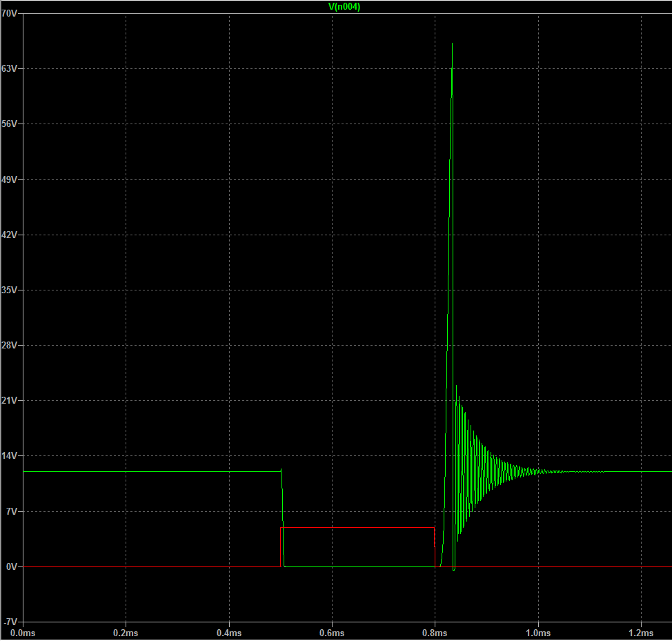Viewport: 672px width, 641px height.
Task: Click the 0.6ms time axis label
Action: click(x=332, y=633)
